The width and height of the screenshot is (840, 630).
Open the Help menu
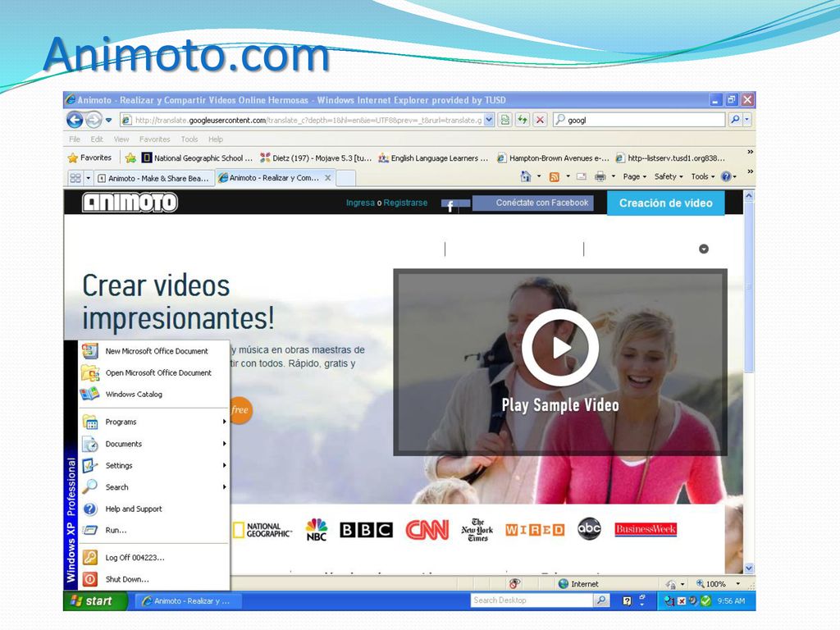pyautogui.click(x=216, y=139)
